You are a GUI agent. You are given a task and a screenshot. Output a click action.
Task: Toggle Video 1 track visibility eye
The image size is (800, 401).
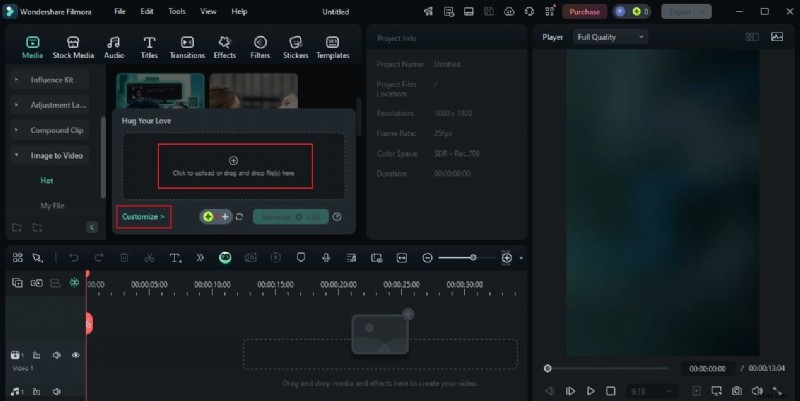coord(75,355)
